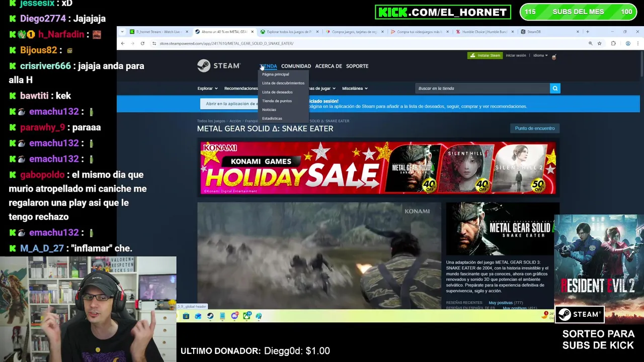Screen dimensions: 644x362
Task: Expand the Miscelánea dropdown
Action: pyautogui.click(x=355, y=88)
